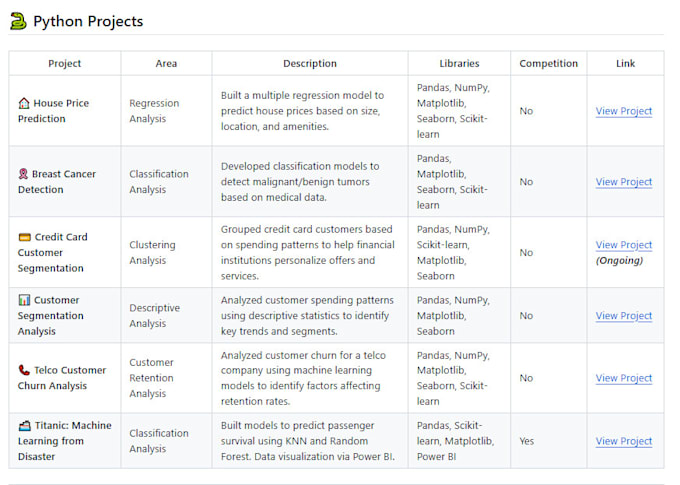680x485 pixels.
Task: Click the Yes competition cell for Titanic
Action: point(526,441)
